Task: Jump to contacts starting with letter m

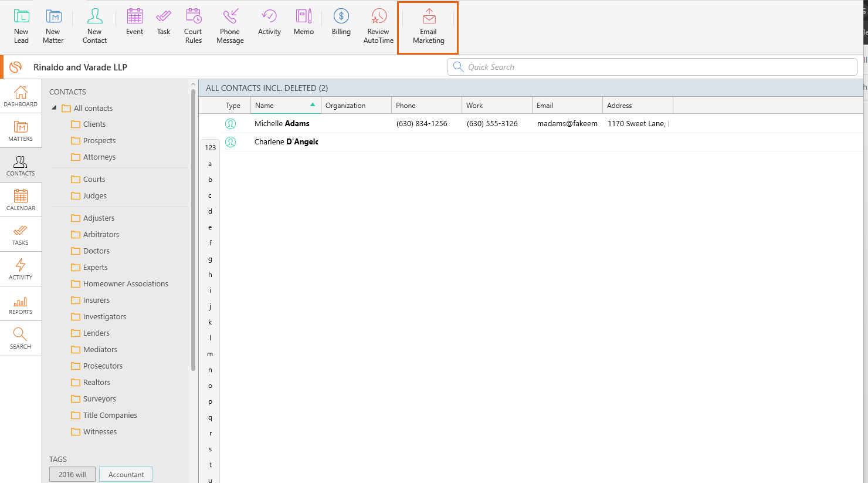Action: coord(210,354)
